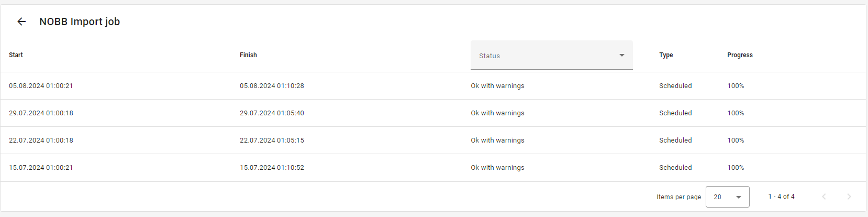
Task: Go to next page chevron
Action: pyautogui.click(x=849, y=197)
